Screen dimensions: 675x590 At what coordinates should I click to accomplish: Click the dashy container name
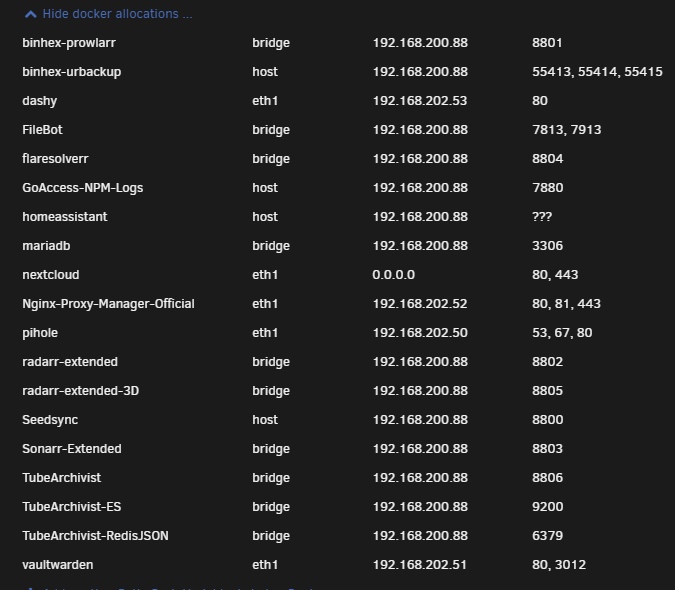(40, 101)
